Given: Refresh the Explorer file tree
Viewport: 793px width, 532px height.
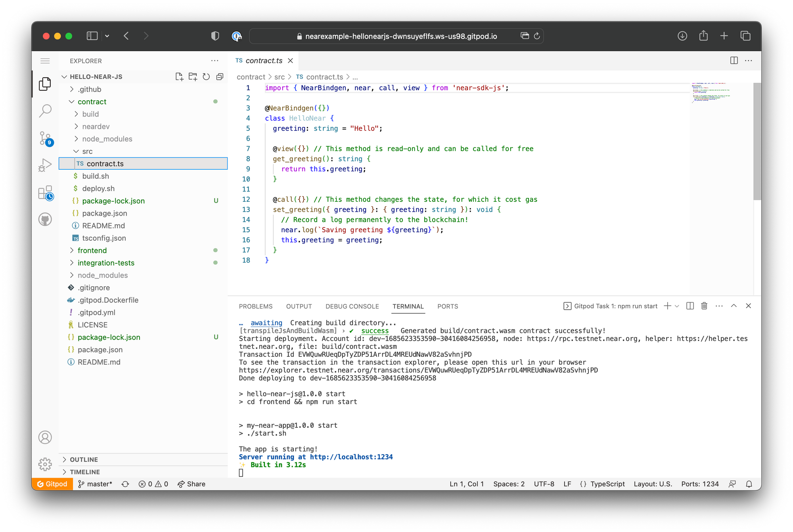Looking at the screenshot, I should pos(206,77).
